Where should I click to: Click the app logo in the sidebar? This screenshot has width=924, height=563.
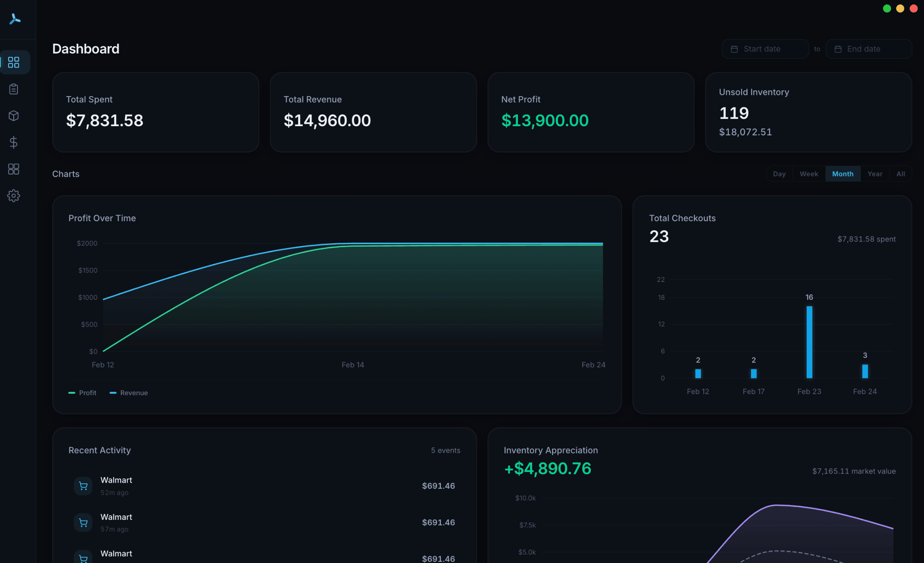(15, 19)
